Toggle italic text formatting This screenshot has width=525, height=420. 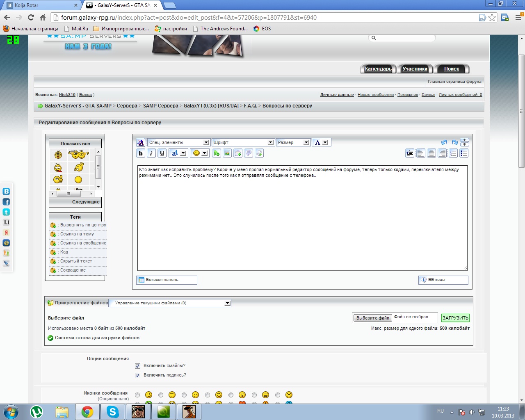(151, 153)
